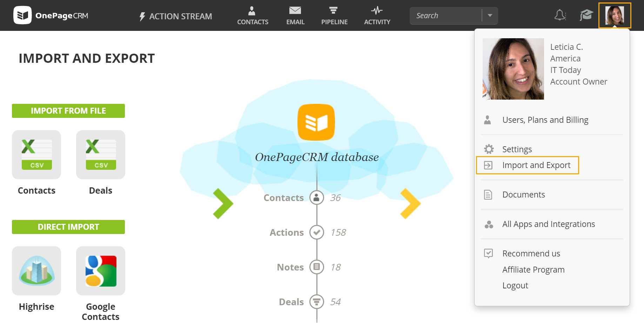The height and width of the screenshot is (328, 644).
Task: Click Logout
Action: [515, 286]
